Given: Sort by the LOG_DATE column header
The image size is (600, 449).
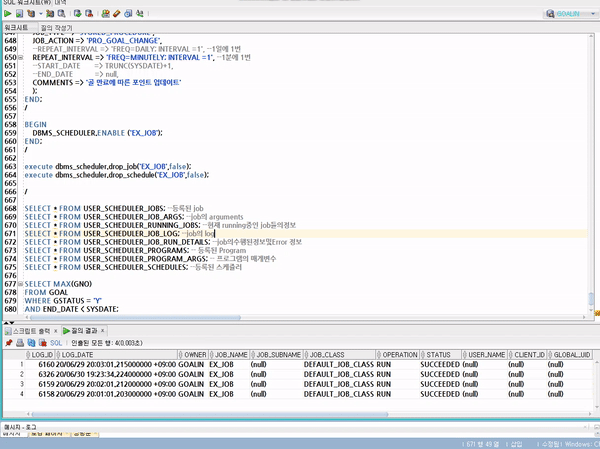Looking at the screenshot, I should click(116, 355).
